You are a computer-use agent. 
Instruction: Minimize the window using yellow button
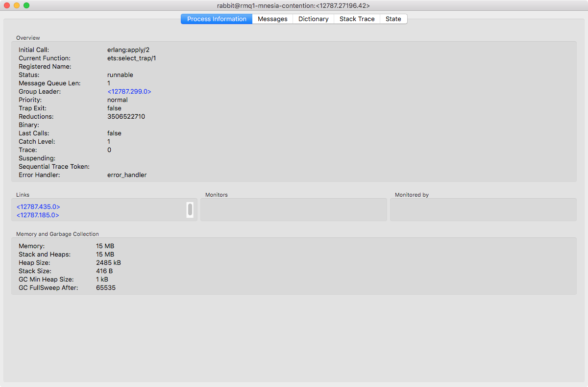[17, 5]
